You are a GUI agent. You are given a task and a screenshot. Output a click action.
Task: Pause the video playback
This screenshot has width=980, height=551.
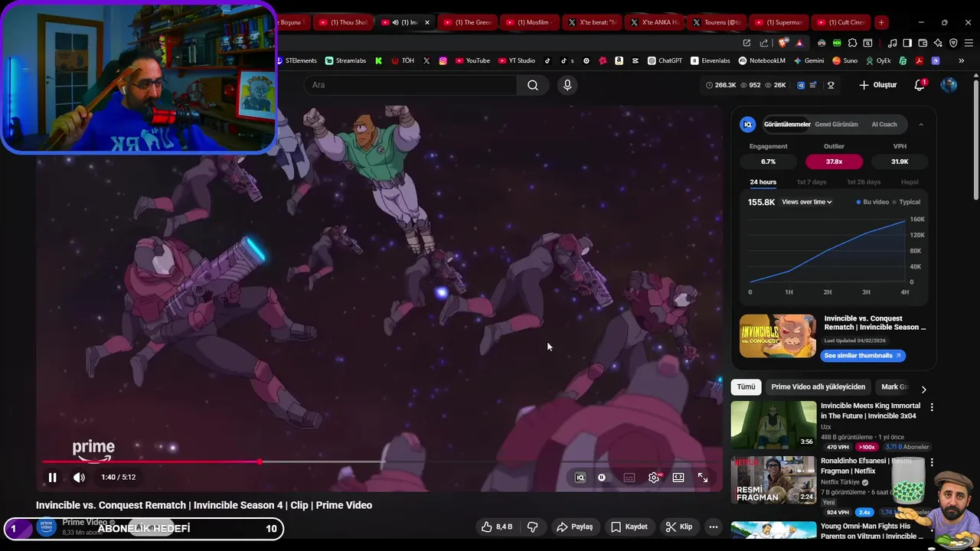pos(53,478)
